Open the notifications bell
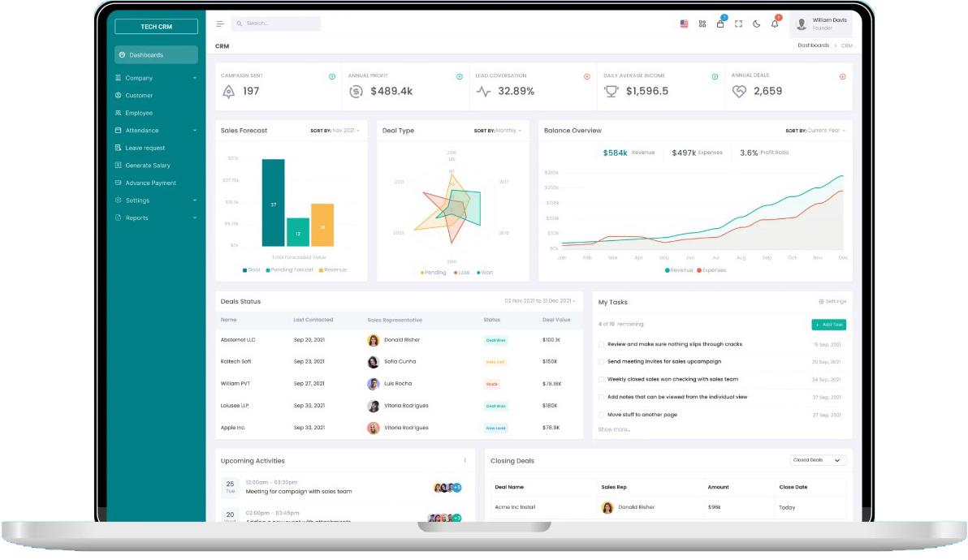The image size is (968, 560). (x=775, y=24)
